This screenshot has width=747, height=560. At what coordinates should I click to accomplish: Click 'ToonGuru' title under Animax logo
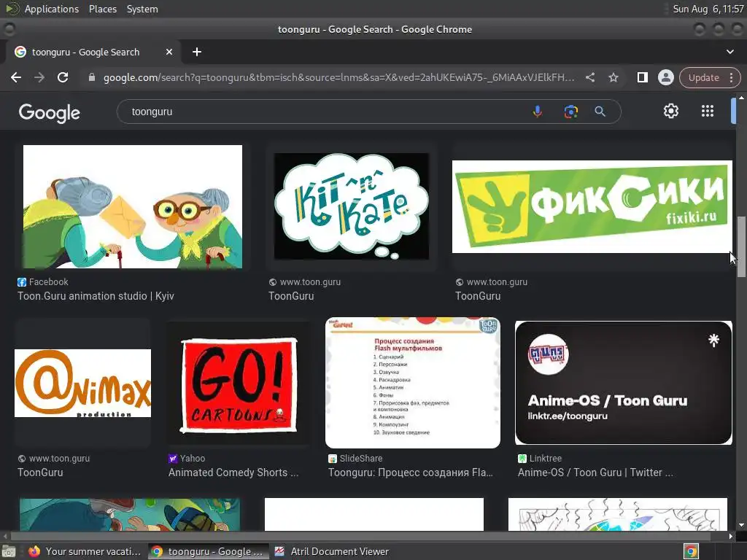coord(41,472)
